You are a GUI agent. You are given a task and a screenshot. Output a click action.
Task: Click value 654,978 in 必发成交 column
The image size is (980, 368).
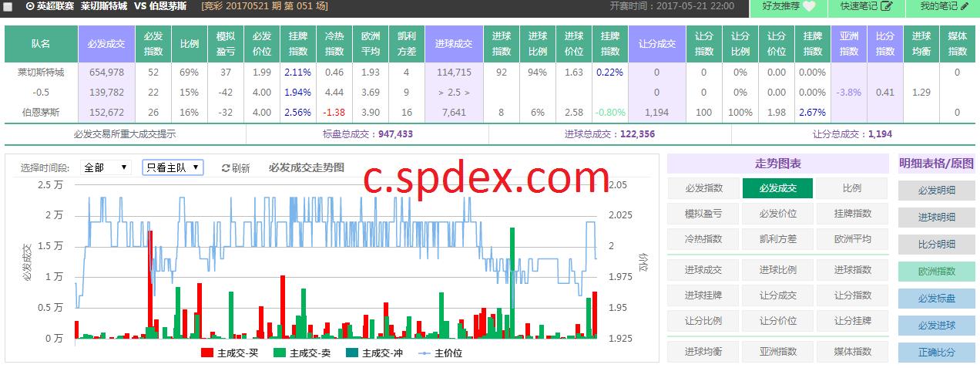pos(107,72)
